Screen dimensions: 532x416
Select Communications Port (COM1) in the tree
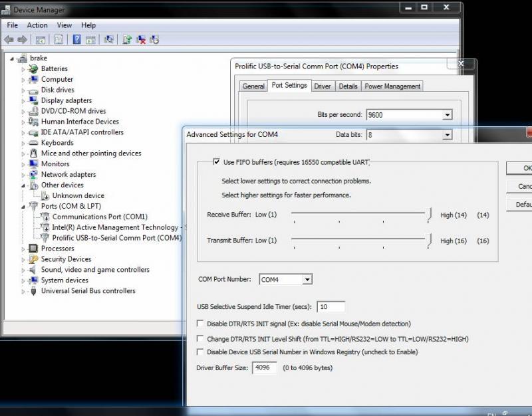(x=100, y=217)
